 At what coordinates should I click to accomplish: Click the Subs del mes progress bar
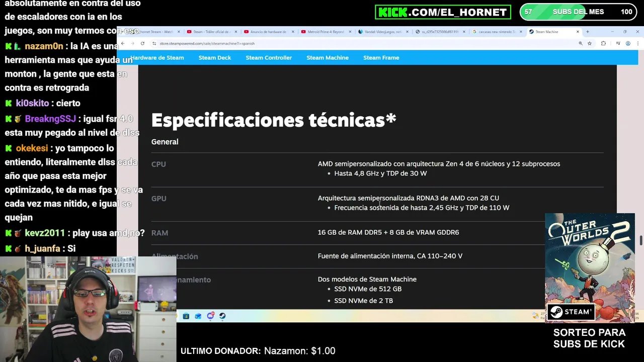[x=578, y=12]
